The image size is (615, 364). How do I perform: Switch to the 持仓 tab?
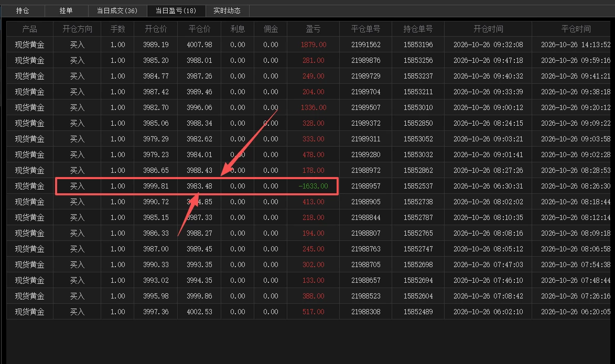(x=23, y=10)
